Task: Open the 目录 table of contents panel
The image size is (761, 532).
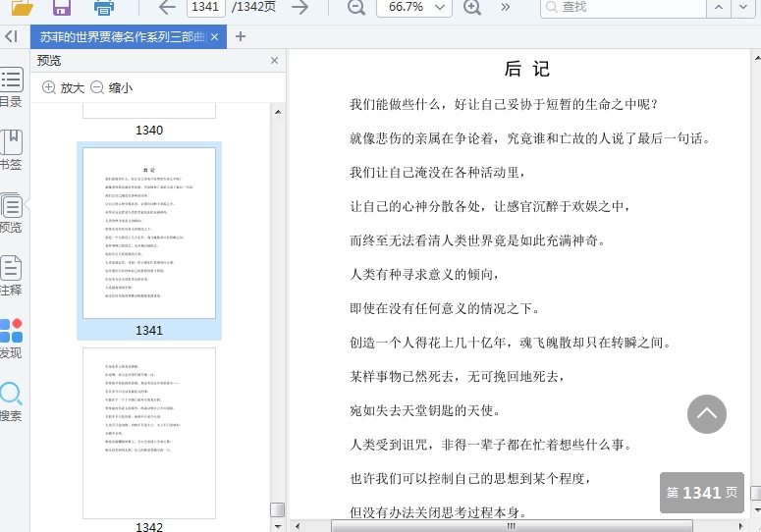Action: pyautogui.click(x=12, y=87)
